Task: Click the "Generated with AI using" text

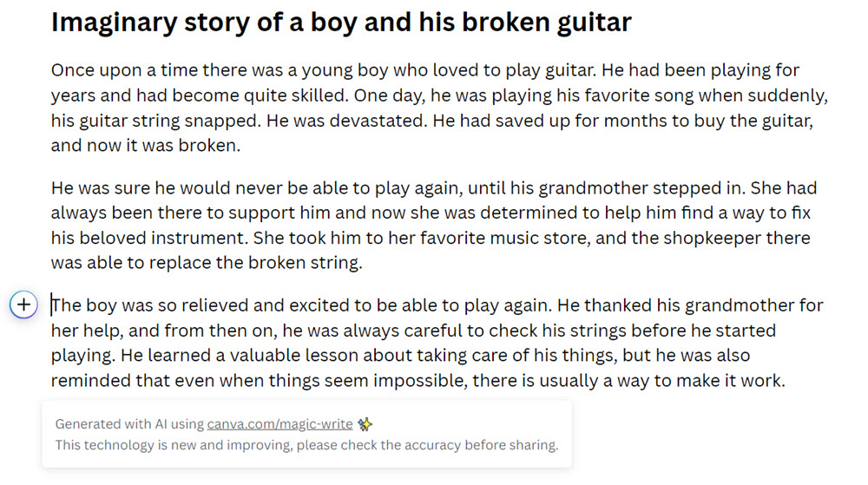Action: [129, 424]
